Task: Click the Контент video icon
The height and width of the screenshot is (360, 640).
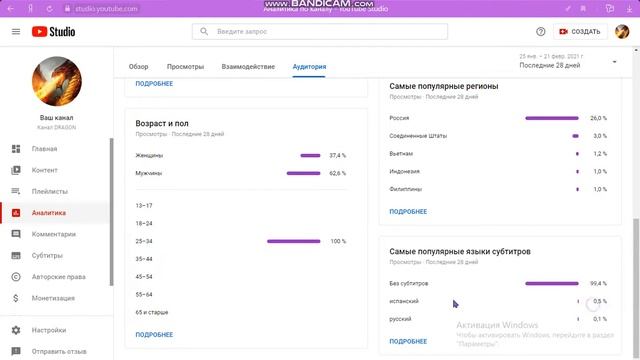Action: (x=16, y=170)
